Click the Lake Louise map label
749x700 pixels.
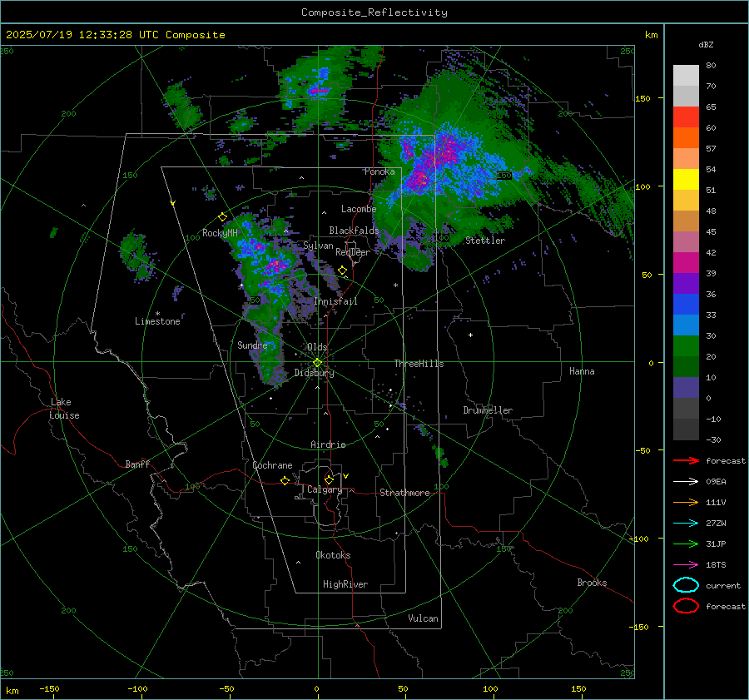[64, 409]
